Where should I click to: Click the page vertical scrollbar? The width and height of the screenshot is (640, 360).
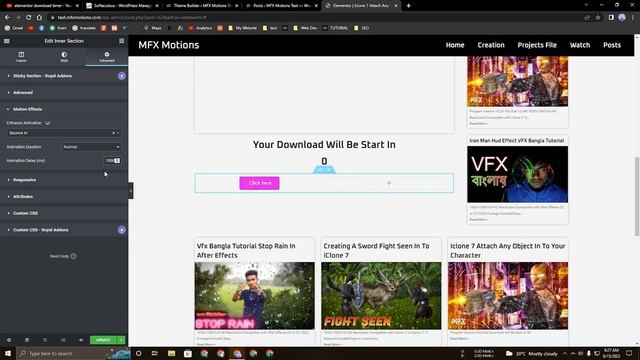(637, 196)
